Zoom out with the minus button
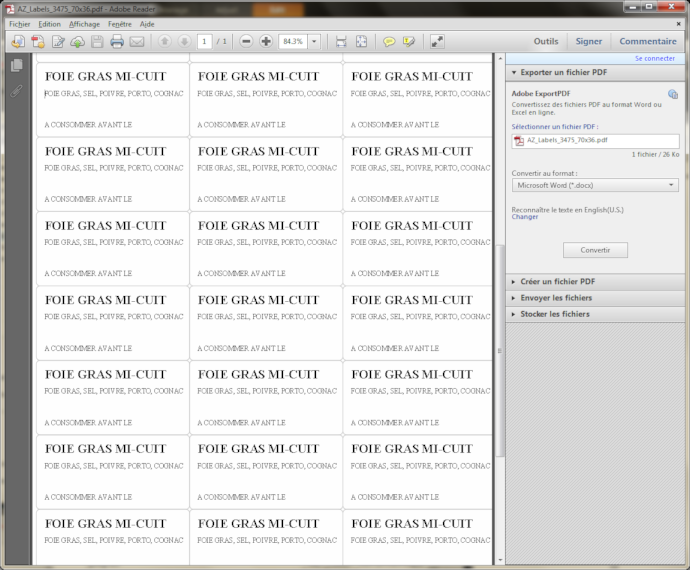This screenshot has width=690, height=570. click(246, 42)
